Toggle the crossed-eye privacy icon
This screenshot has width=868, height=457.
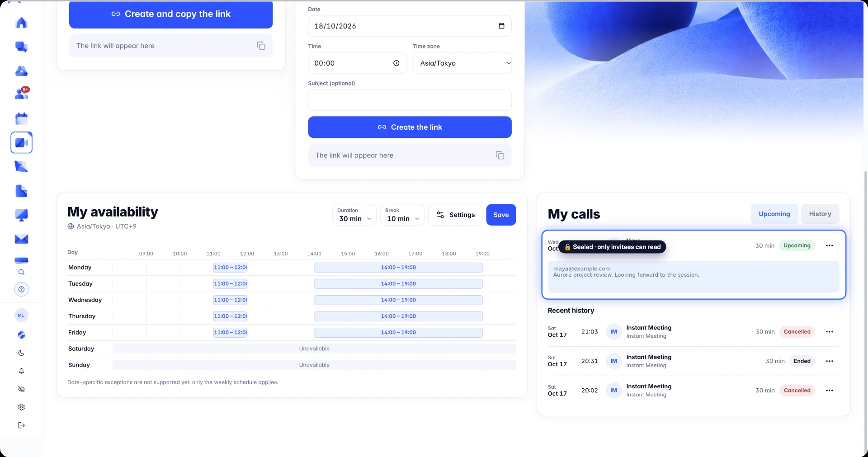click(21, 389)
